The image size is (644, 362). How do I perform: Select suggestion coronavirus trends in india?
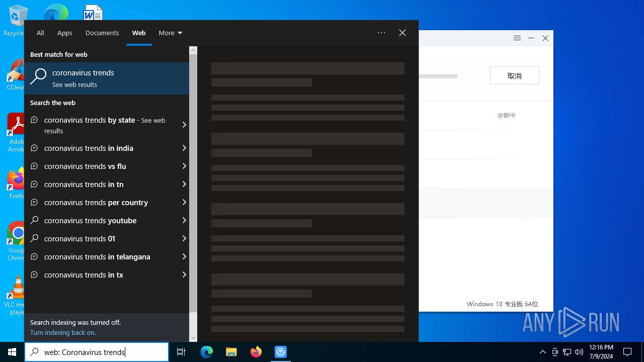(102, 148)
